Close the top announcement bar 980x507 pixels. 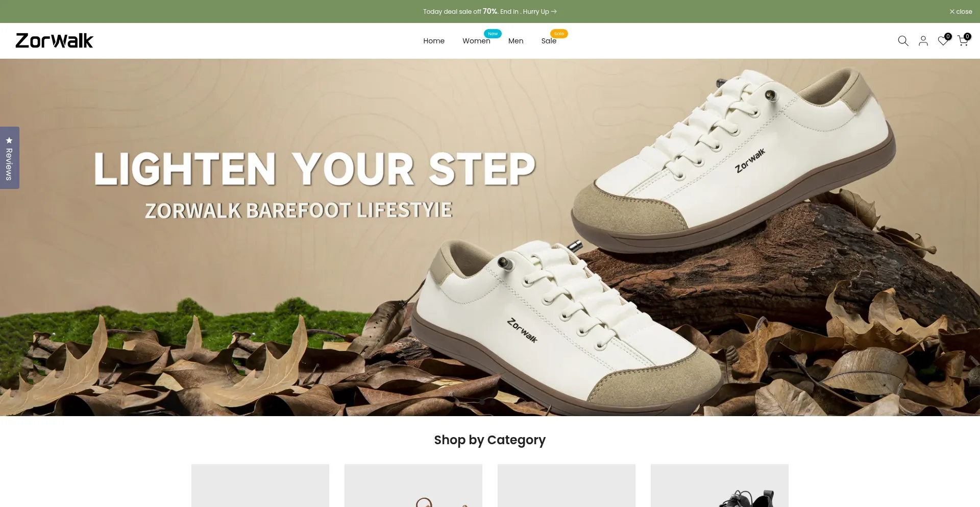point(961,11)
